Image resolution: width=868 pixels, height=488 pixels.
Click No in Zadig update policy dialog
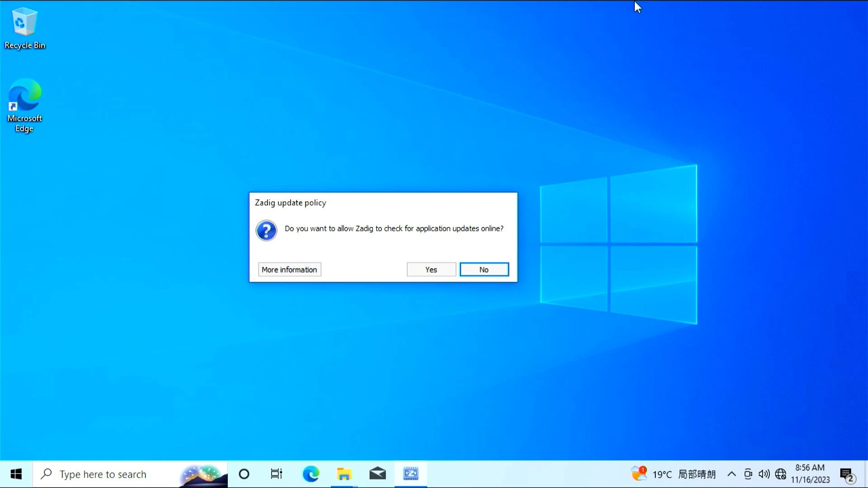484,270
